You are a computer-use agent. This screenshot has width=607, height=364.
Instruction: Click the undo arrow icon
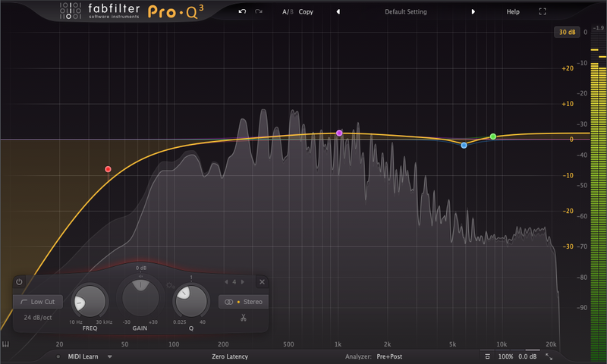point(242,11)
